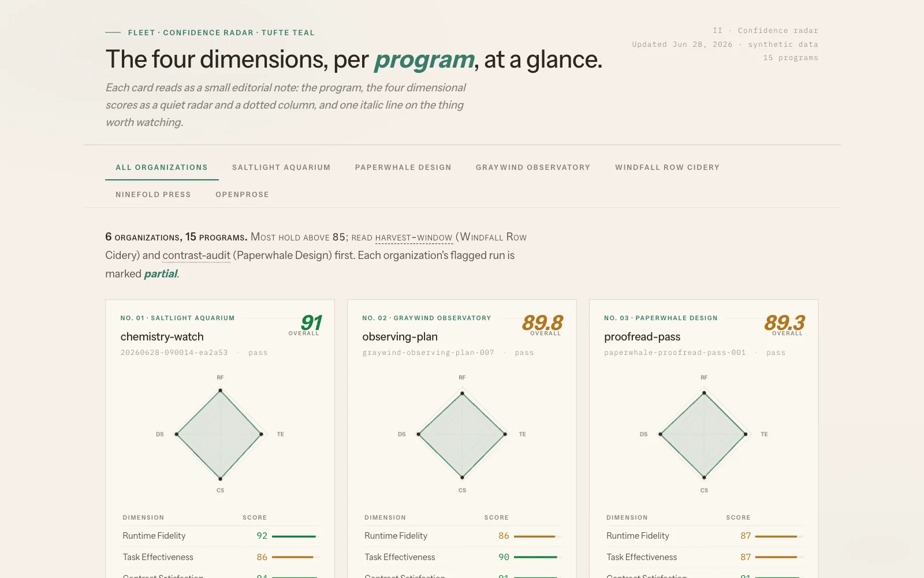
Task: Click Runtime Fidelity row in proofread-pass card
Action: (x=704, y=536)
